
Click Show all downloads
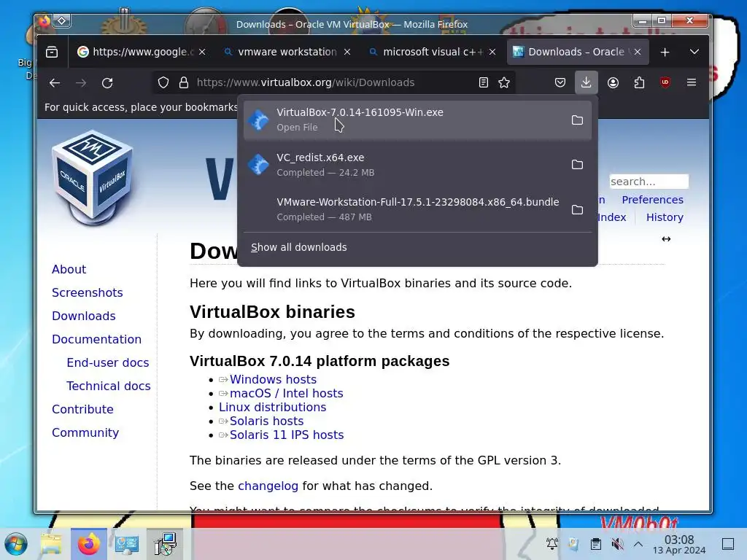[x=298, y=248]
